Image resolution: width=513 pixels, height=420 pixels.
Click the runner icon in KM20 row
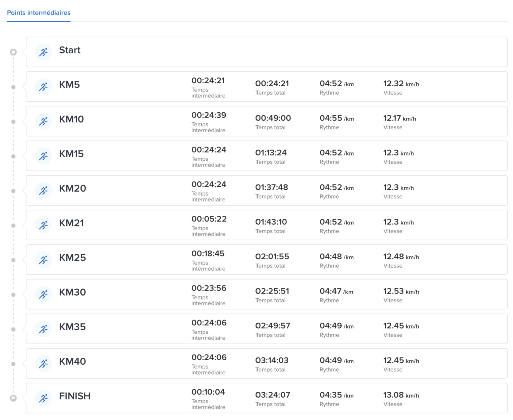click(x=43, y=191)
